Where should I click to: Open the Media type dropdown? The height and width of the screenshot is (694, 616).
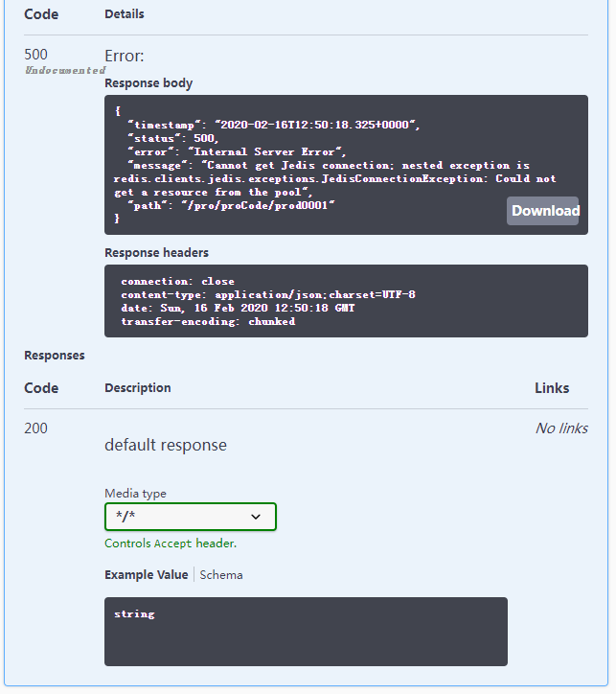click(191, 517)
